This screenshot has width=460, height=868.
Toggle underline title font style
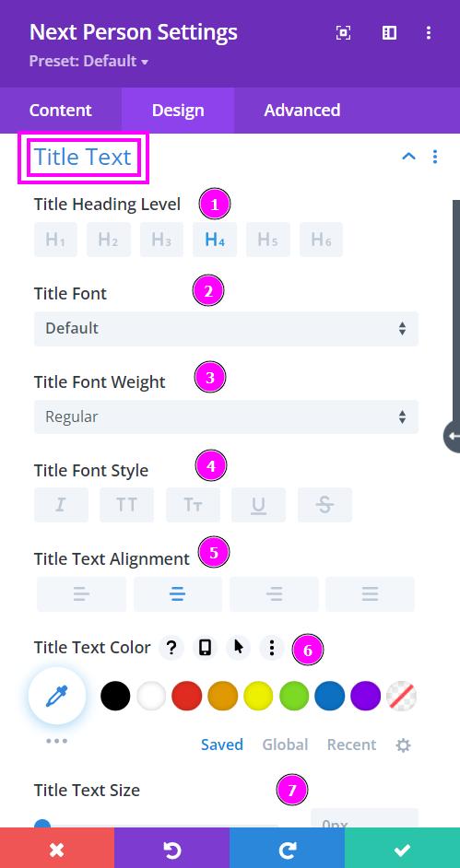coord(258,505)
